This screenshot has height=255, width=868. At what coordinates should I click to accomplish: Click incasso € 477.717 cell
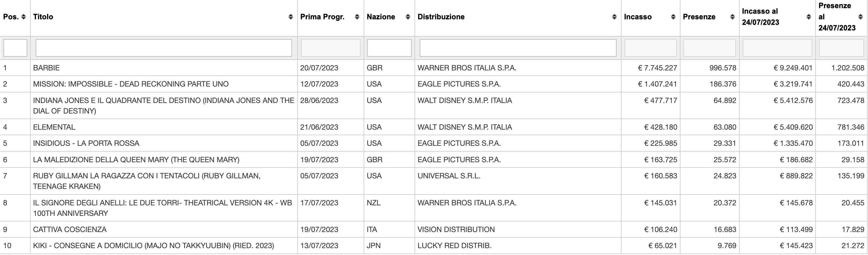660,101
